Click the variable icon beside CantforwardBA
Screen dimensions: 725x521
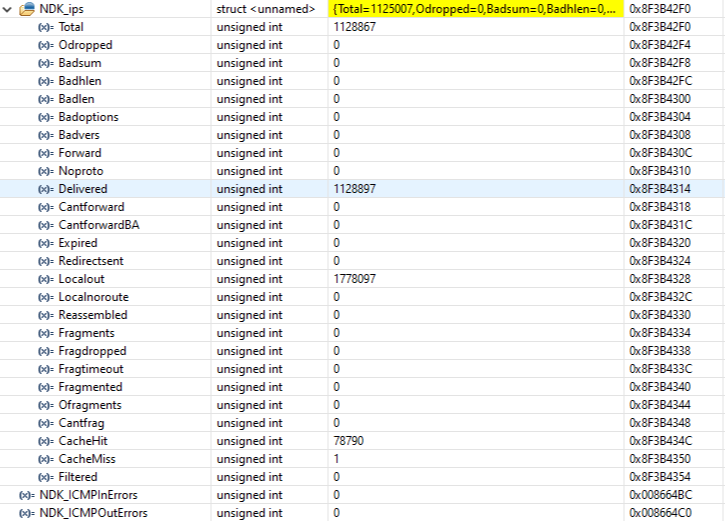coord(46,226)
